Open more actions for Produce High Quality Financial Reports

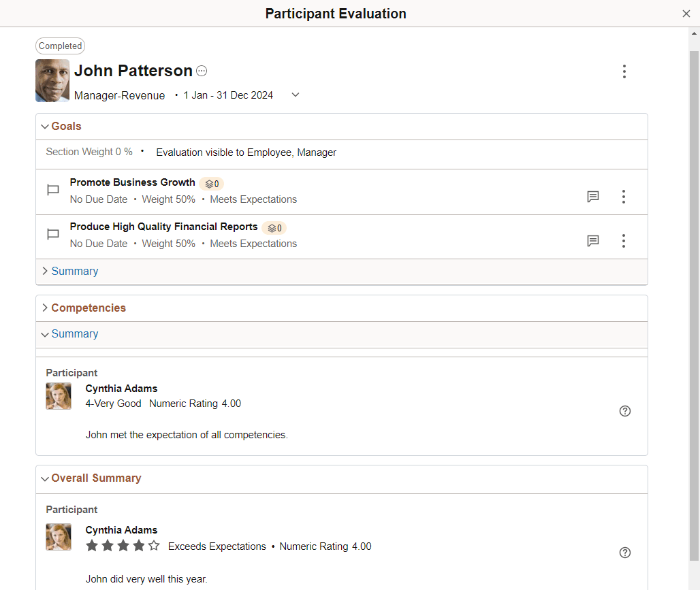624,241
